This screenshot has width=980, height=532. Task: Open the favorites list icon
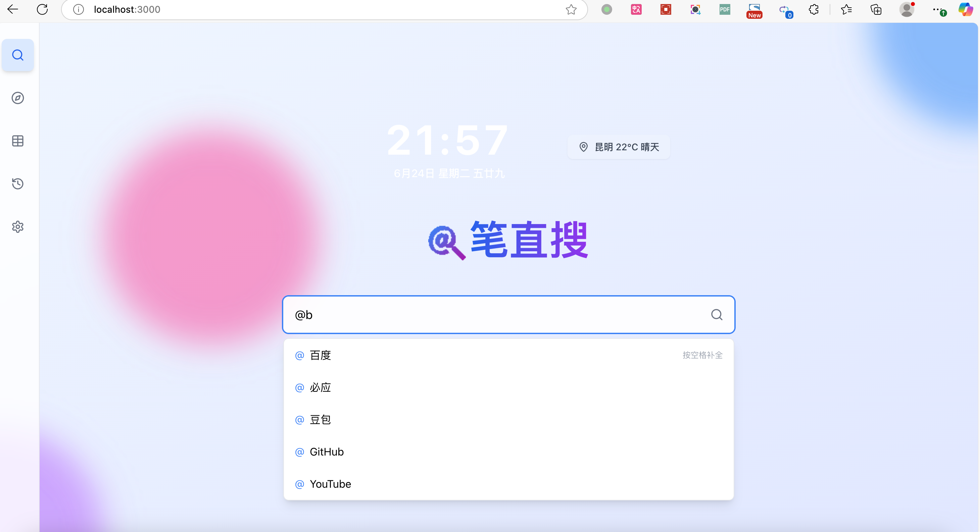[x=846, y=9]
